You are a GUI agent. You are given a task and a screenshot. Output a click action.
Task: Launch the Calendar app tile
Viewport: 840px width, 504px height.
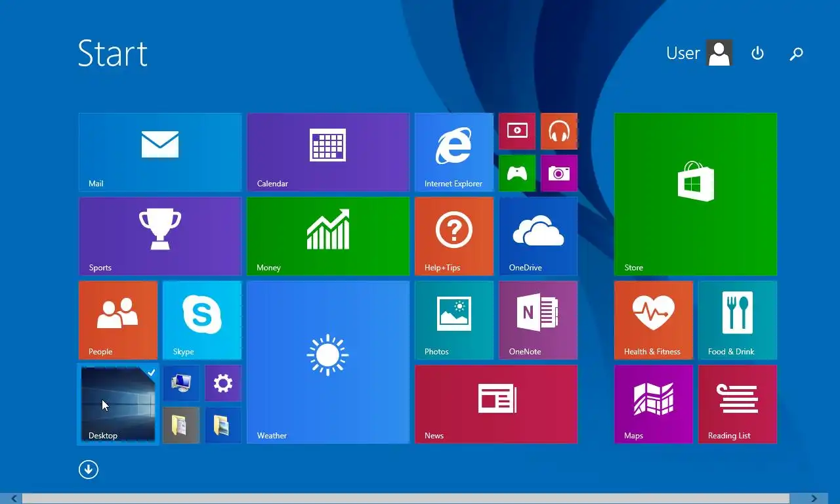click(328, 152)
